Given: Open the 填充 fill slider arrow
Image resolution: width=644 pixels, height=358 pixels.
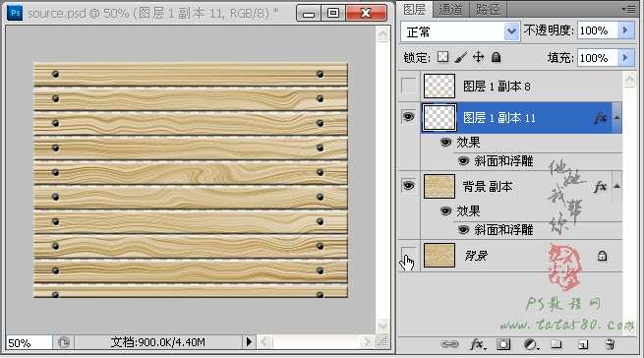Looking at the screenshot, I should [625, 58].
